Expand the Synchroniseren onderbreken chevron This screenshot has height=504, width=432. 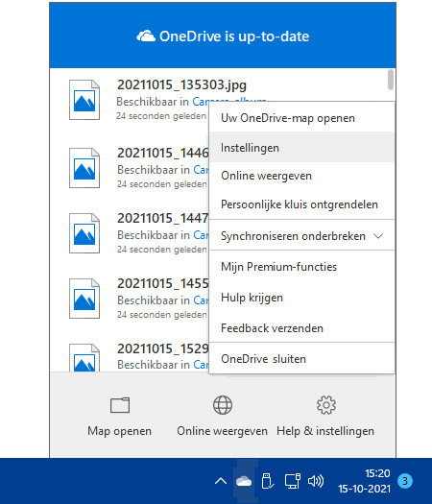(x=378, y=236)
